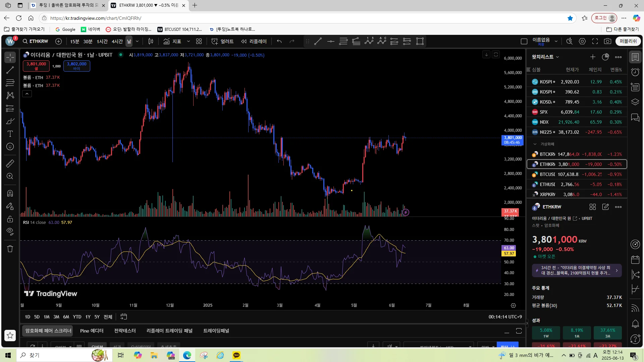The height and width of the screenshot is (362, 644).
Task: Click the red 3,801,000 sell price button
Action: tap(36, 66)
